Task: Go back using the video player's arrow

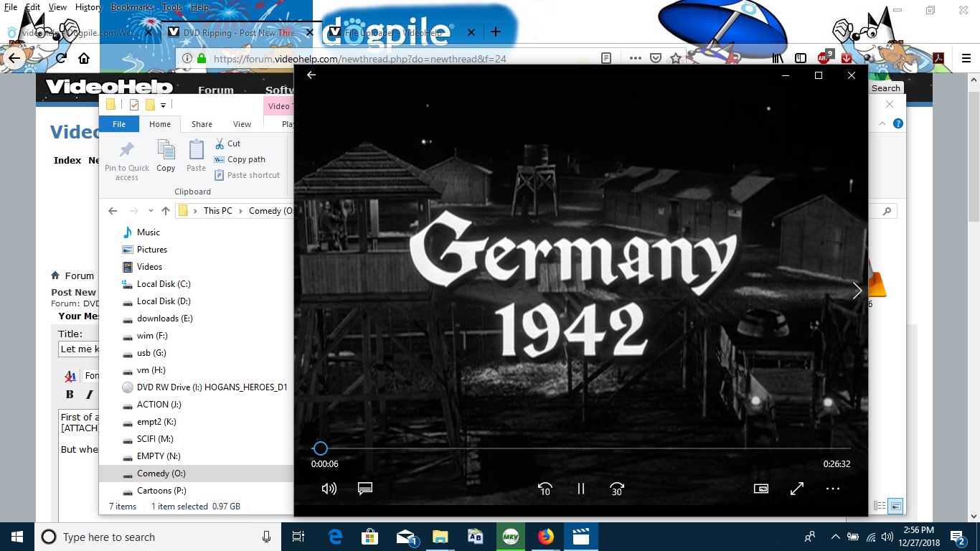Action: click(311, 75)
